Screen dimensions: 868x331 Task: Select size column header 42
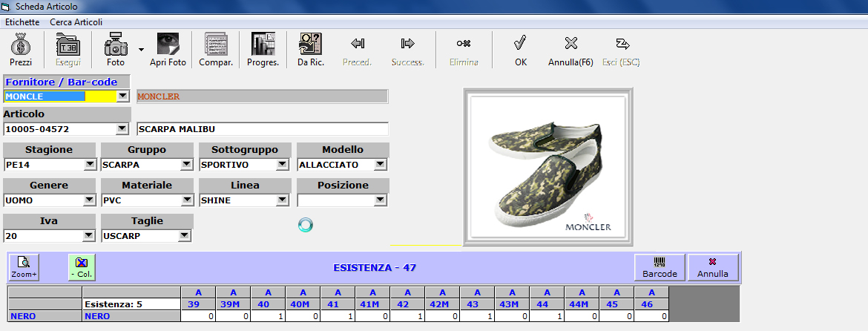tap(407, 304)
